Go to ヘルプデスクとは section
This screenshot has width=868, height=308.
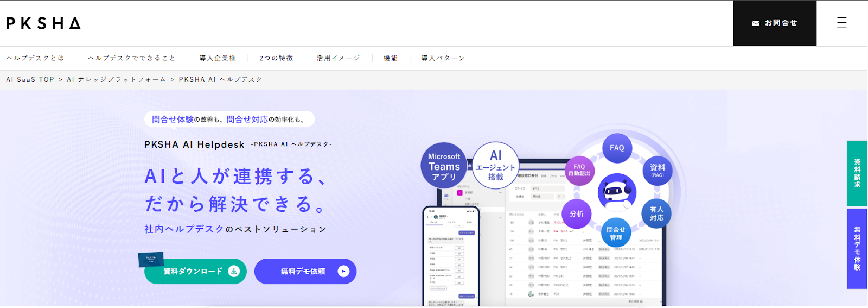pyautogui.click(x=35, y=58)
